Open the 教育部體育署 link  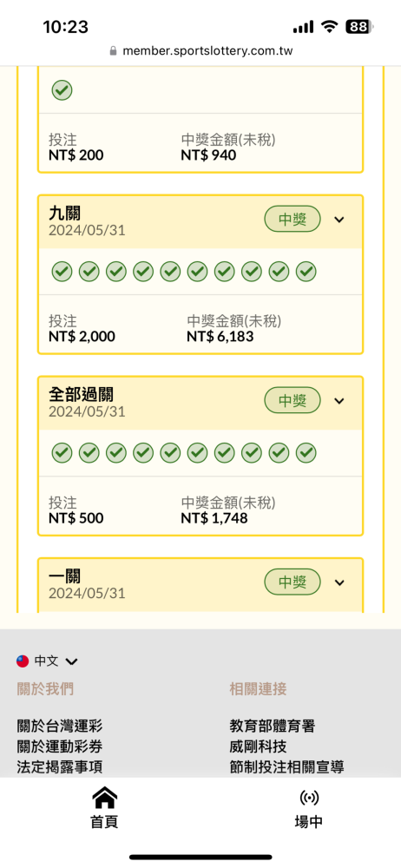coord(273,726)
